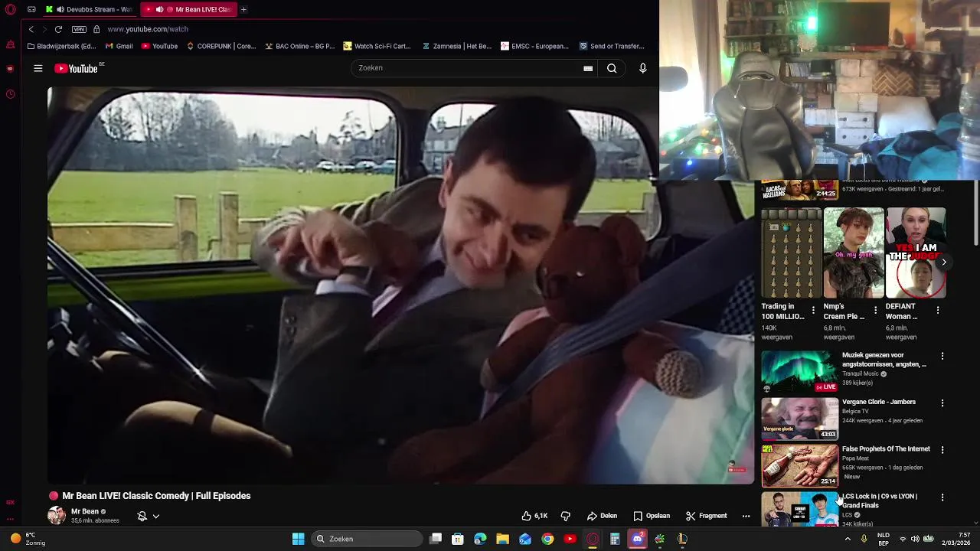
Task: Open Discord from the taskbar
Action: tap(637, 539)
